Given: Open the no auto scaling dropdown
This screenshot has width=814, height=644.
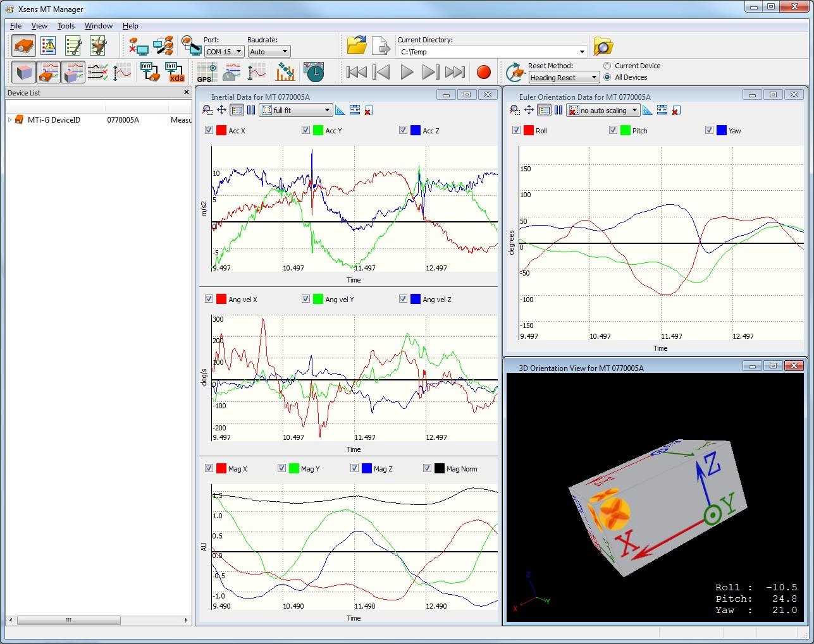Looking at the screenshot, I should point(603,111).
